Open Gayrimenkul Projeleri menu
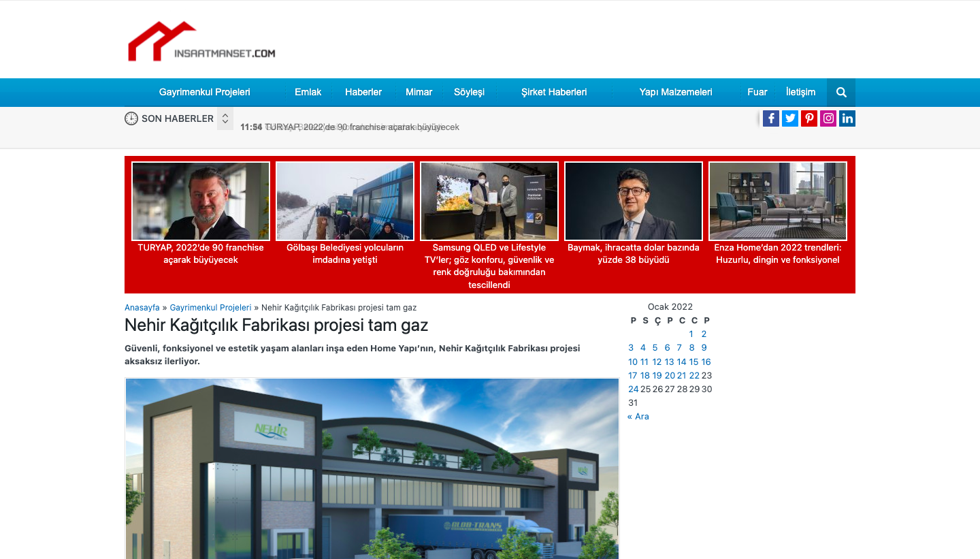 point(205,93)
